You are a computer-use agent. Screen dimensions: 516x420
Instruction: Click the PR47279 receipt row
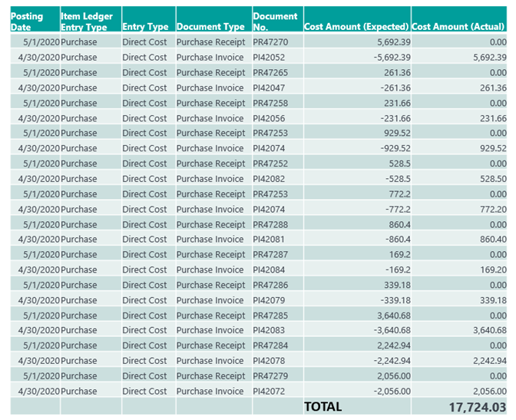(x=259, y=376)
